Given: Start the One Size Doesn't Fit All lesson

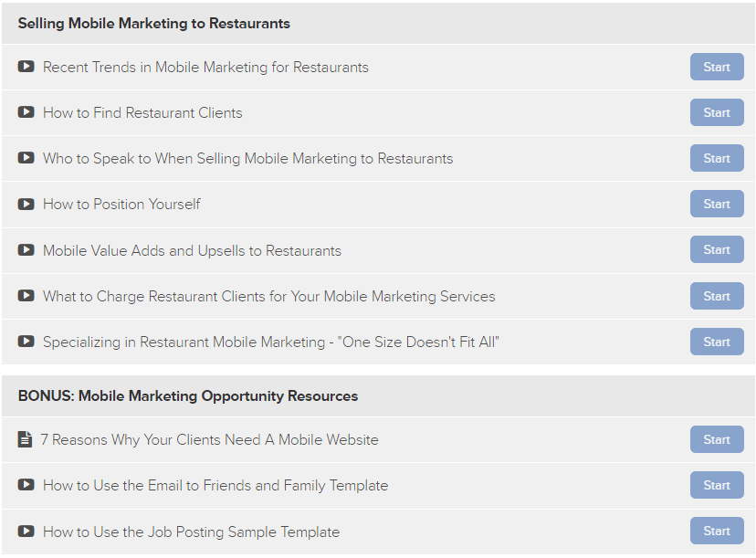Looking at the screenshot, I should click(x=717, y=342).
